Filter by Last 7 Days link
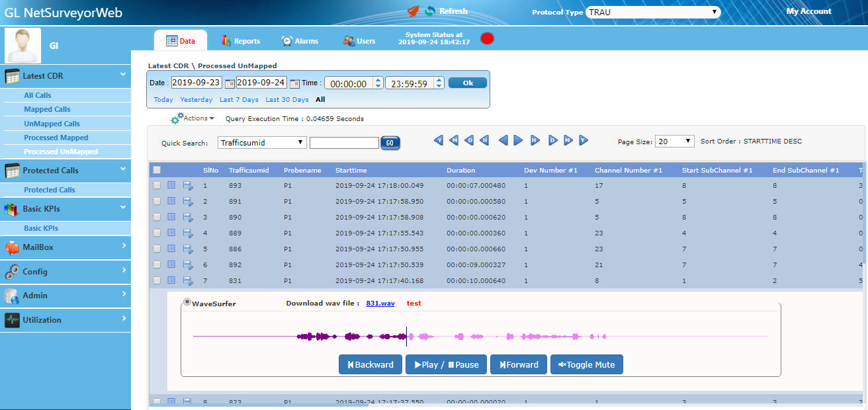The height and width of the screenshot is (410, 868). tap(239, 100)
